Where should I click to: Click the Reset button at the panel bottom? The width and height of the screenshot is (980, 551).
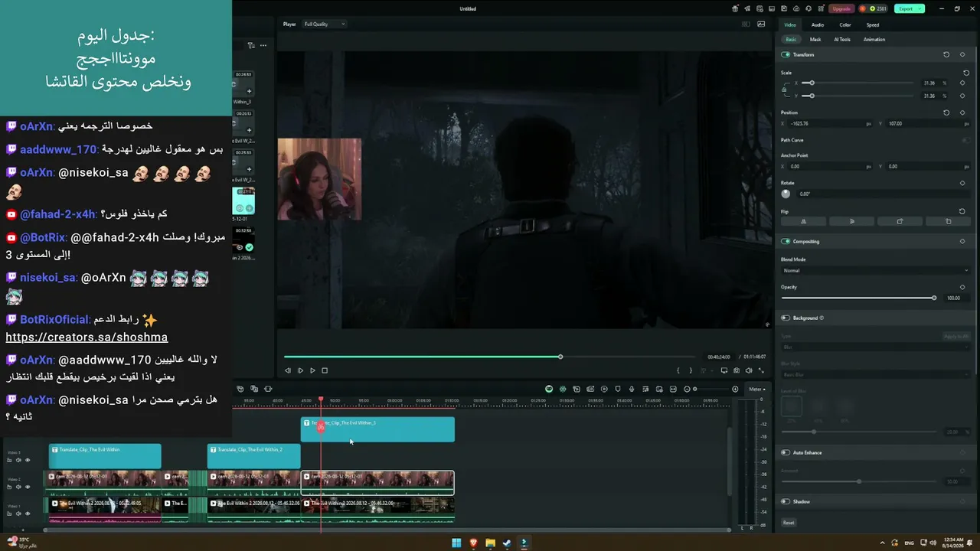789,523
